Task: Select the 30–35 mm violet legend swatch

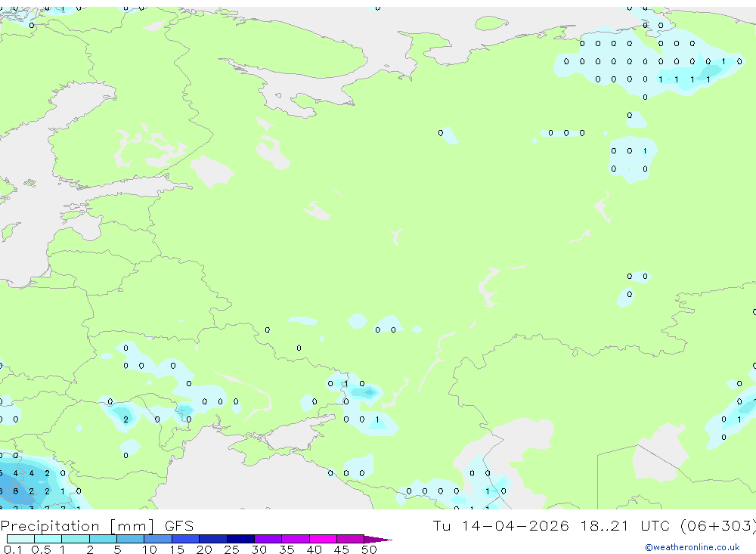Action: pyautogui.click(x=268, y=539)
